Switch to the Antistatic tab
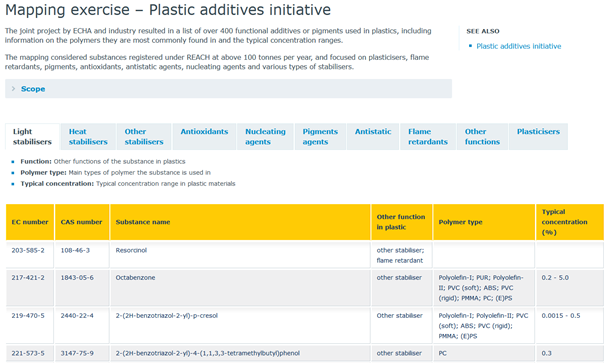The image size is (605, 363). 373,137
